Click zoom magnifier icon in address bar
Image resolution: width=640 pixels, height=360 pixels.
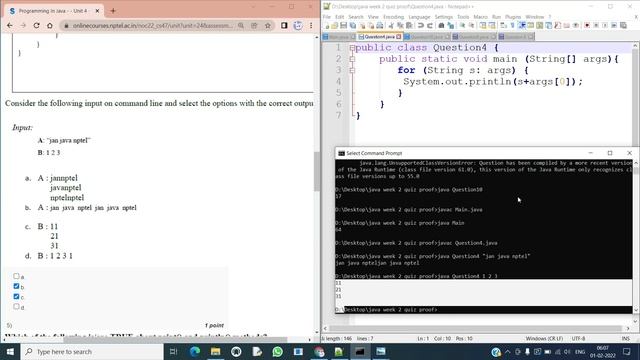tap(241, 25)
